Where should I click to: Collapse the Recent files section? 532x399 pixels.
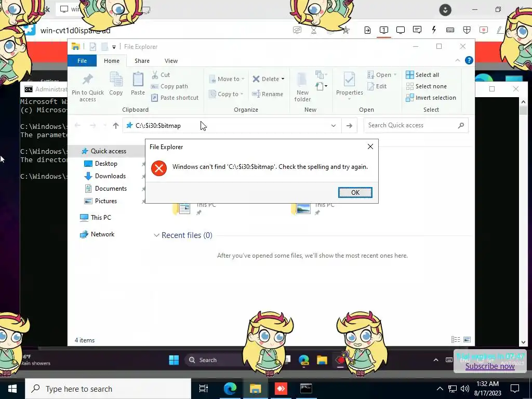(x=156, y=235)
